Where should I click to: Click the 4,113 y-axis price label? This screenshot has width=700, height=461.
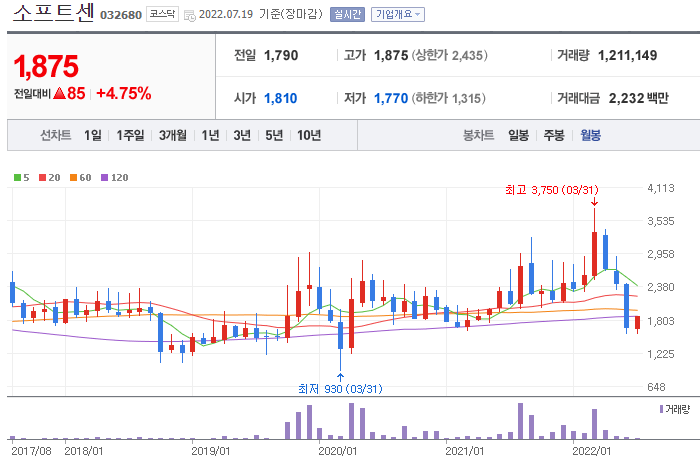tap(661, 188)
